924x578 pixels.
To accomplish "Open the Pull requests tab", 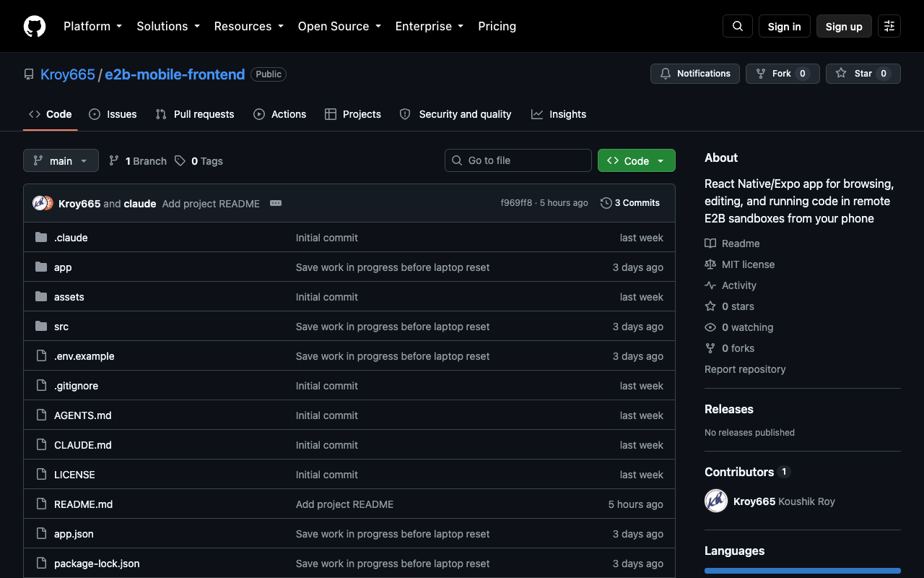I will point(195,114).
